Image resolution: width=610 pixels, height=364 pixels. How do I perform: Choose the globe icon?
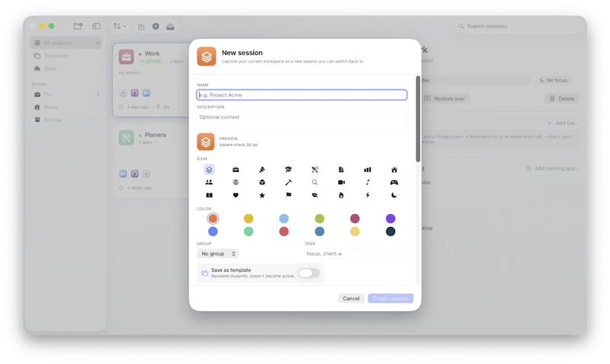(x=236, y=182)
